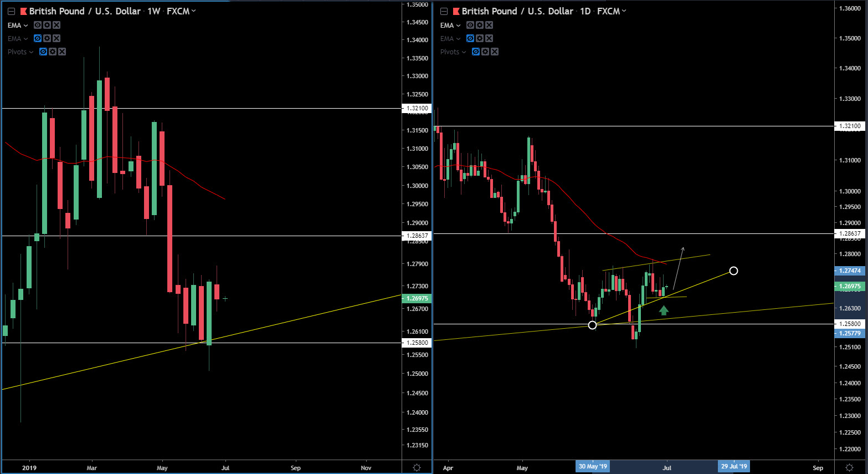868x474 pixels.
Task: Show the hidden Pivots indicator on weekly chart
Action: click(43, 52)
